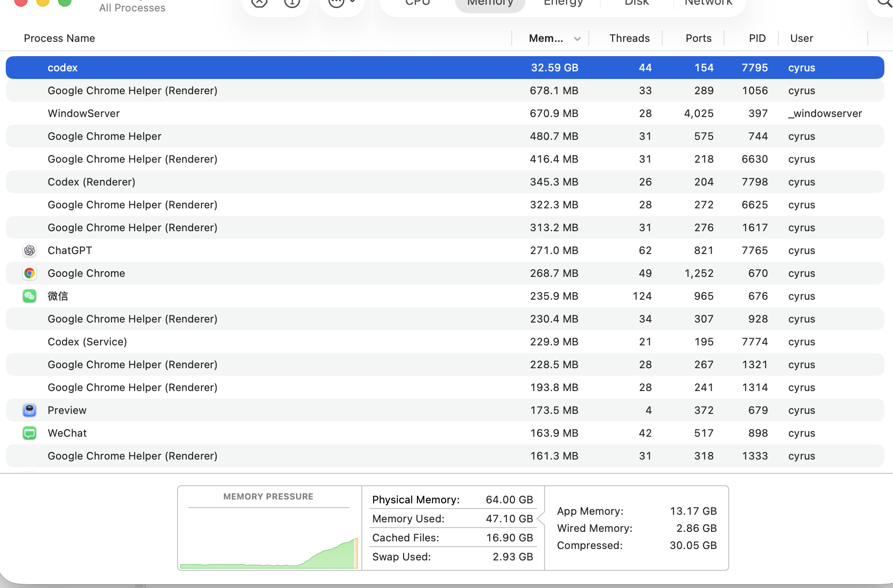
Task: Switch to the Disk tab
Action: coord(636,3)
